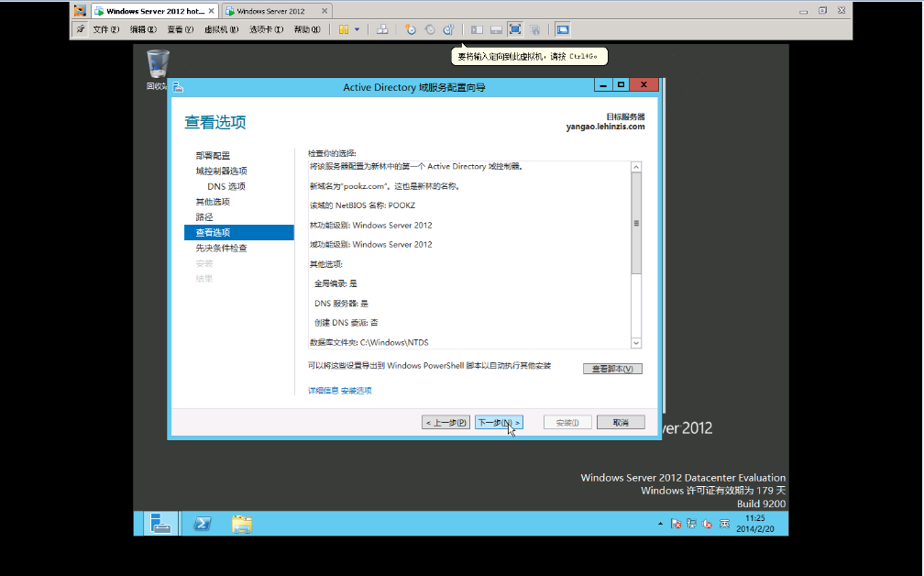Click the muted speaker tray icon
The height and width of the screenshot is (576, 924).
click(x=707, y=524)
